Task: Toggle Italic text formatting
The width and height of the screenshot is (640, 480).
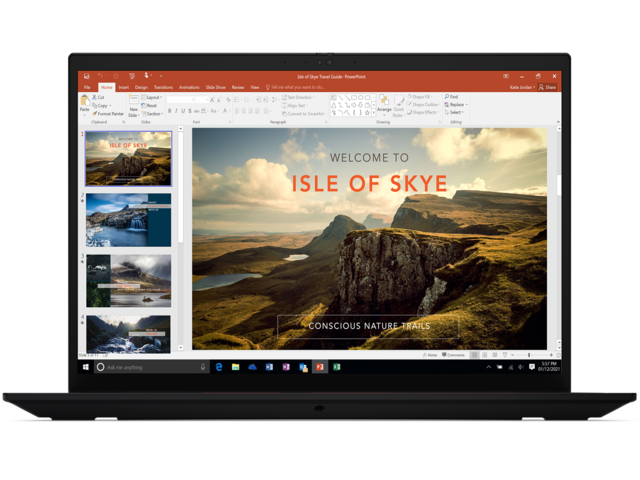Action: (178, 111)
